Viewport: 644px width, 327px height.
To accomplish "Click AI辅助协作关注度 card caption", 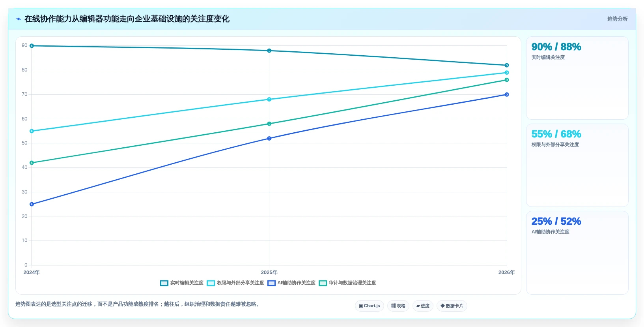I will coord(551,232).
